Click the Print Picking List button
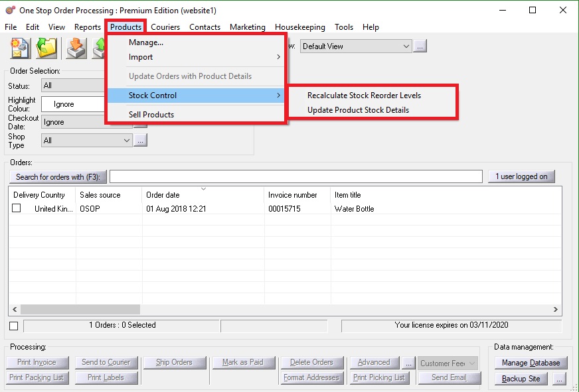This screenshot has width=579, height=392. tap(380, 377)
